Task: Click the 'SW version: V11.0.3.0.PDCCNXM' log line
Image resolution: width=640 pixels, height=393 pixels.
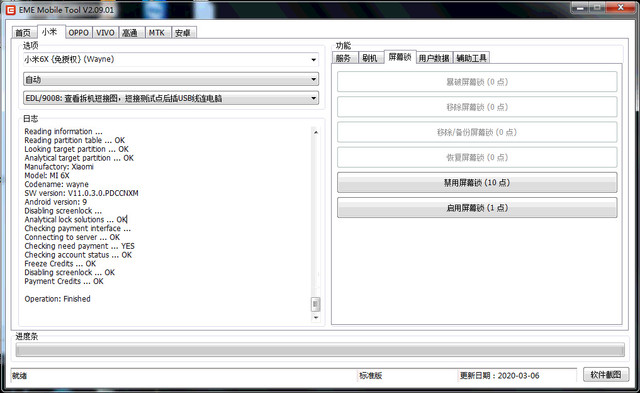Action: (81, 193)
